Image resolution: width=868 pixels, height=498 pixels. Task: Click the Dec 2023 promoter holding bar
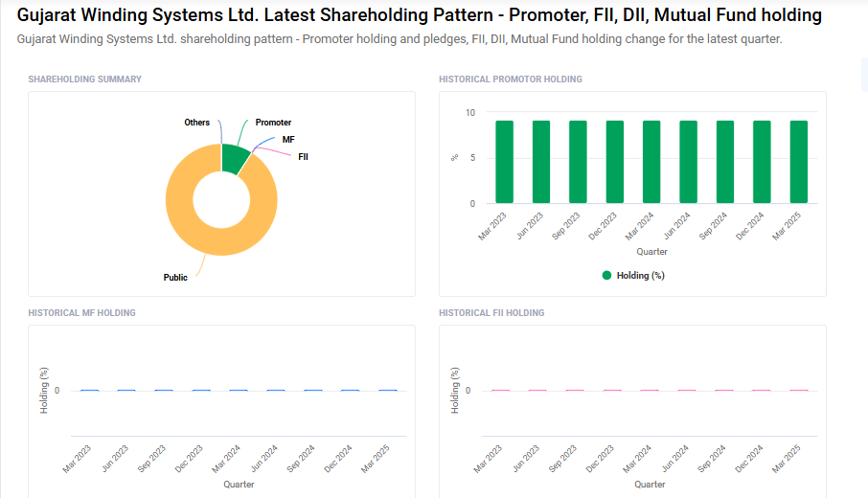click(x=615, y=162)
